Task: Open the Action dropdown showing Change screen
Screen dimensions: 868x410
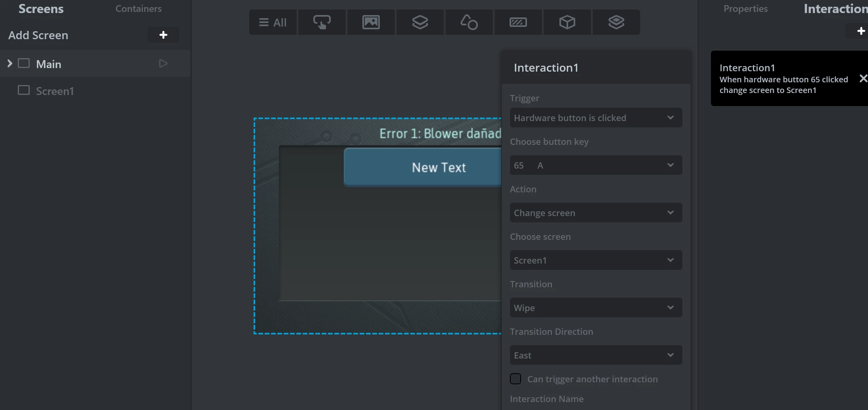Action: pyautogui.click(x=596, y=213)
